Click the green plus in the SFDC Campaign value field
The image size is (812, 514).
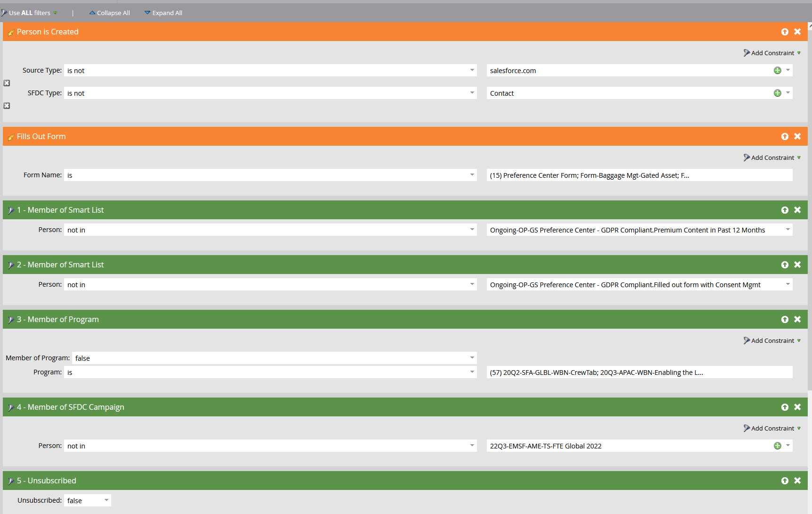coord(777,446)
